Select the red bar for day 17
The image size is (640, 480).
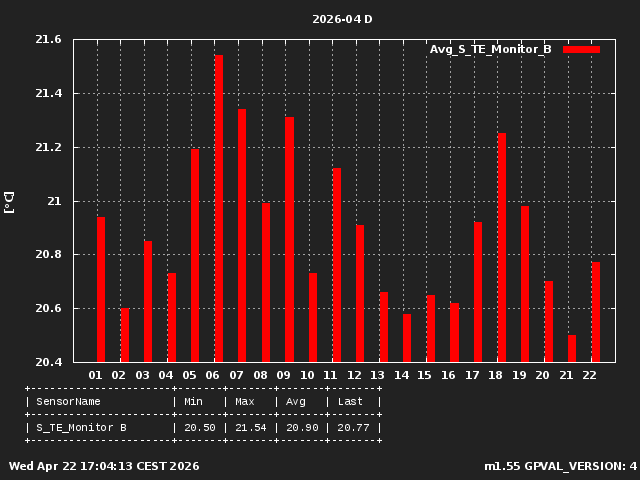point(478,292)
